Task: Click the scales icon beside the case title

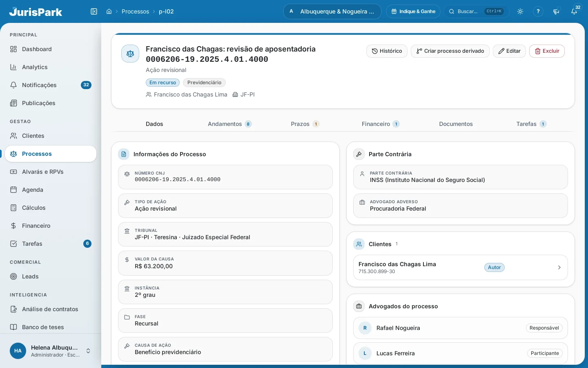Action: [130, 54]
